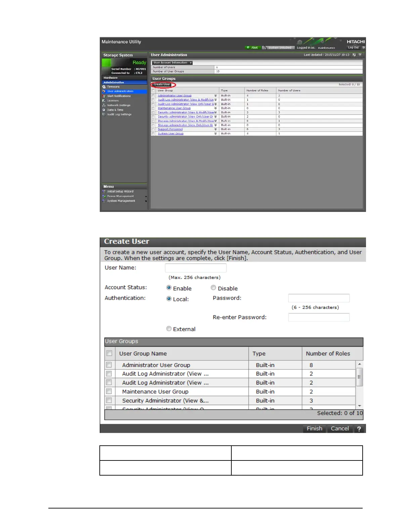Click the Licenses sidebar icon
The height and width of the screenshot is (532, 411).
pyautogui.click(x=104, y=101)
